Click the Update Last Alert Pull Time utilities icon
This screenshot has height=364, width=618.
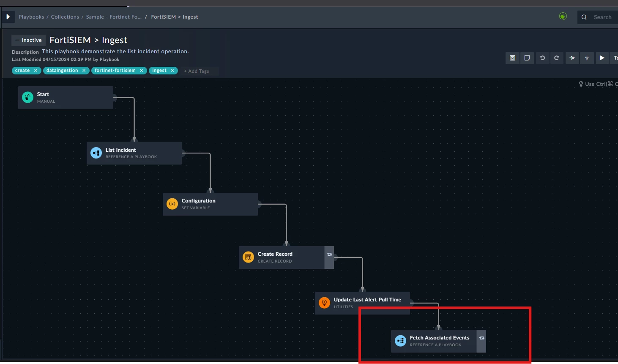[x=324, y=303]
